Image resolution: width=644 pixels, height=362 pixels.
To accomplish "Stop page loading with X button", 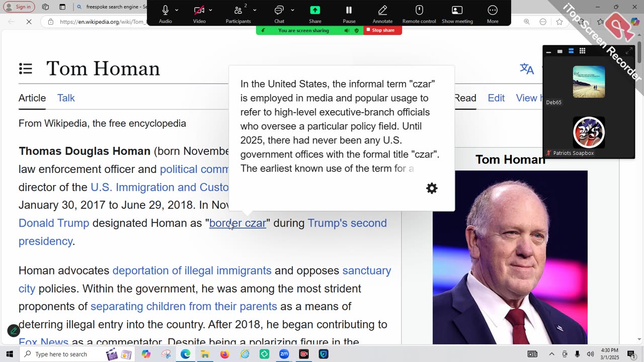I will (x=29, y=22).
